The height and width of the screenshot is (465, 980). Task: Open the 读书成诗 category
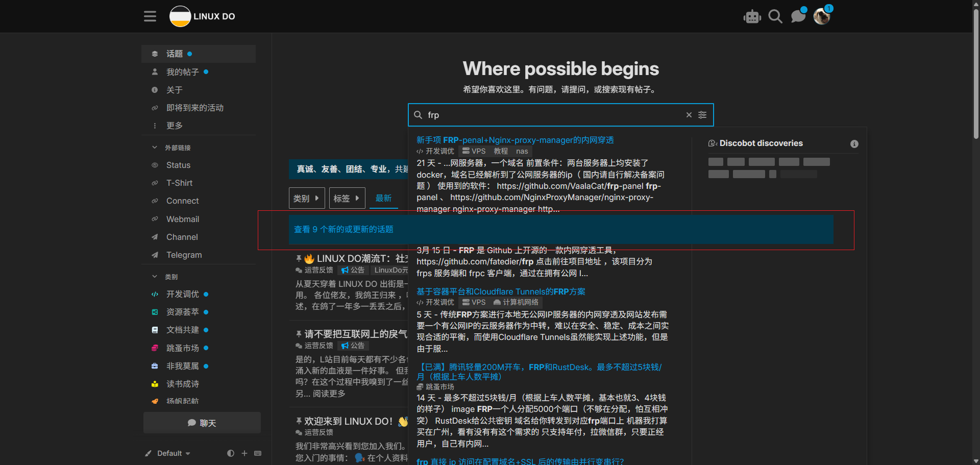[x=199, y=384]
